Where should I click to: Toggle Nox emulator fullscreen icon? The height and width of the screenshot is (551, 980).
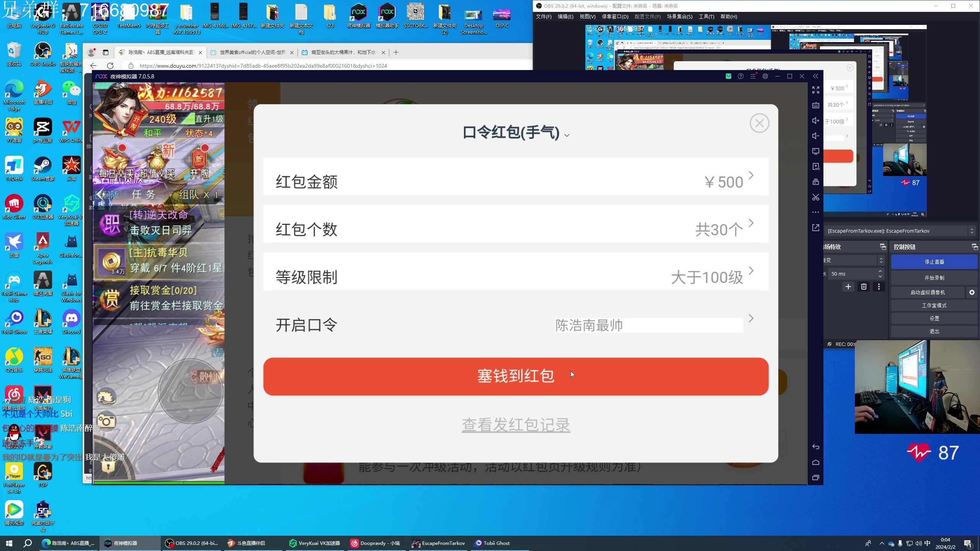coord(816,90)
